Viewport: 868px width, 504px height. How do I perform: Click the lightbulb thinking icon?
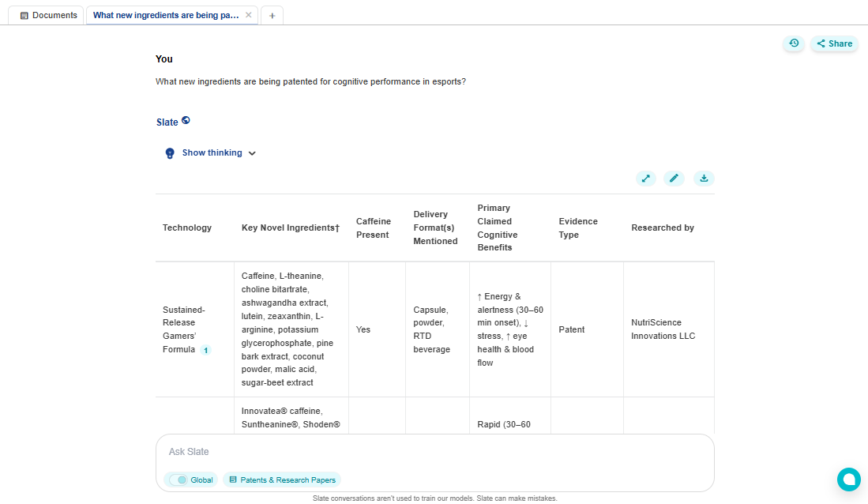pos(169,153)
